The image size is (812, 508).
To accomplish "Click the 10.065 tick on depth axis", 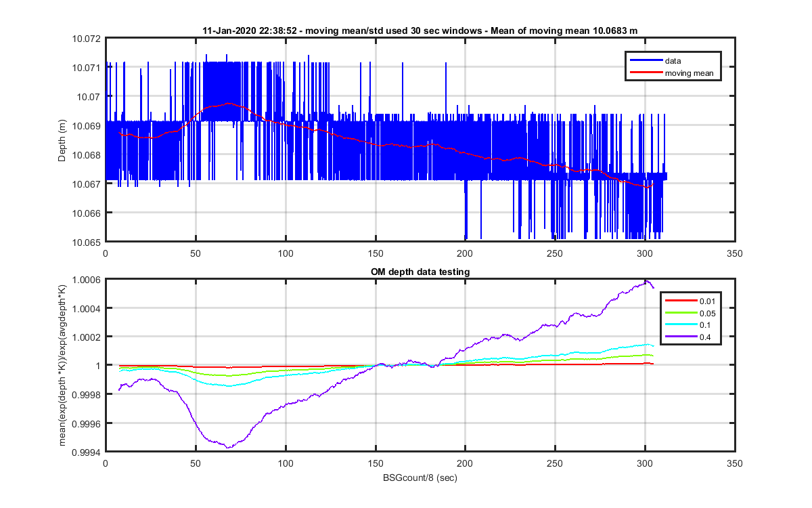I will pos(87,242).
